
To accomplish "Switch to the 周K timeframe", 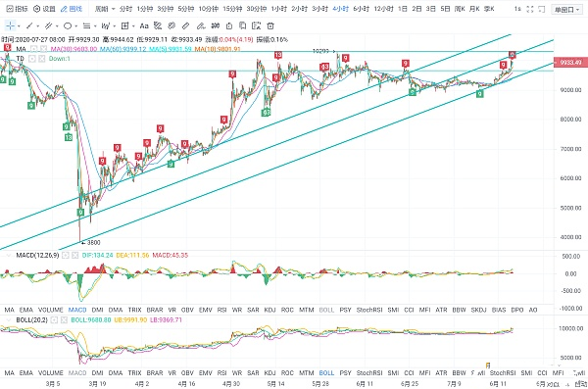I will click(x=460, y=9).
